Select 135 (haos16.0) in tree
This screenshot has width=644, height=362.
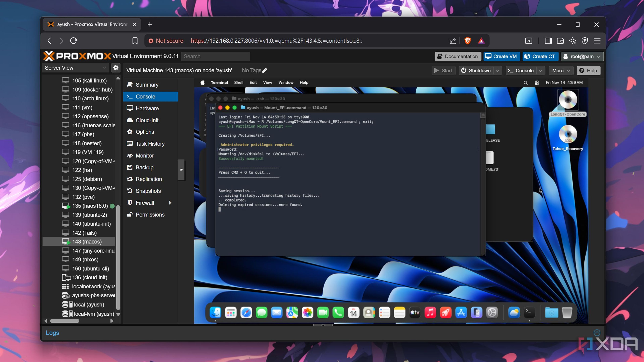tap(90, 206)
